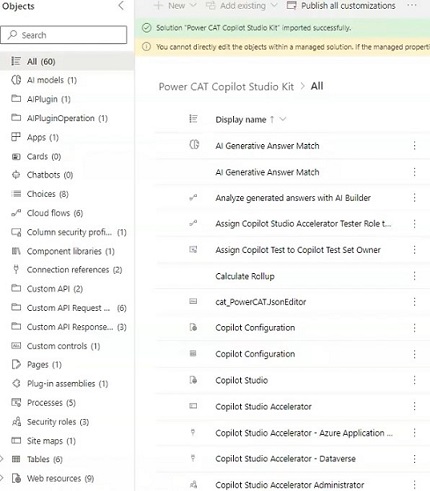The image size is (430, 491).
Task: Expand the Tables tree node
Action: click(x=2, y=459)
